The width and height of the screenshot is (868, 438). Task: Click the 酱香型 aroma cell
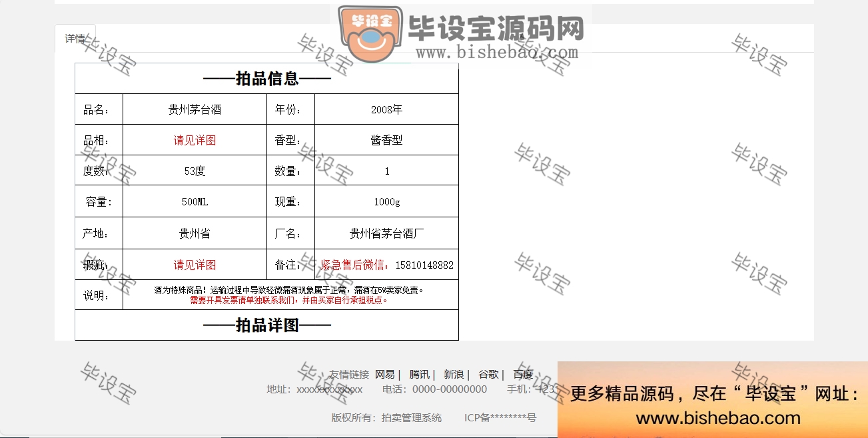point(386,140)
